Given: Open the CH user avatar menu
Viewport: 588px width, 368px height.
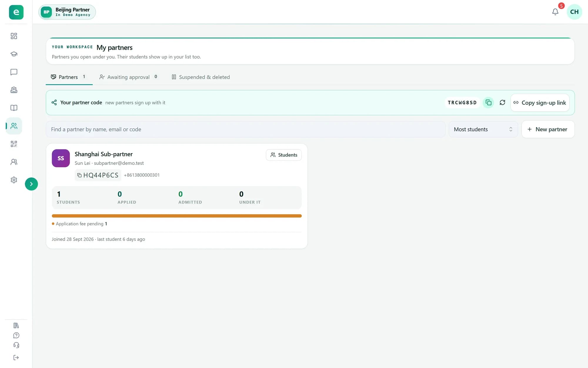Looking at the screenshot, I should tap(574, 12).
